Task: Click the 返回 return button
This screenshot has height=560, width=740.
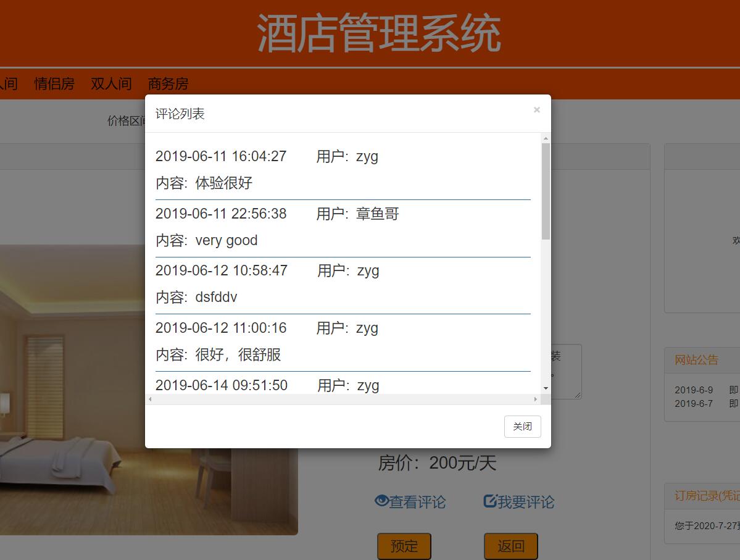Action: pyautogui.click(x=512, y=546)
